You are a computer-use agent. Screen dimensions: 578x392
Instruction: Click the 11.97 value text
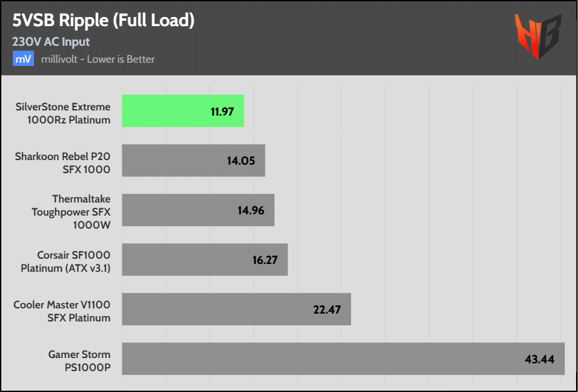click(222, 112)
